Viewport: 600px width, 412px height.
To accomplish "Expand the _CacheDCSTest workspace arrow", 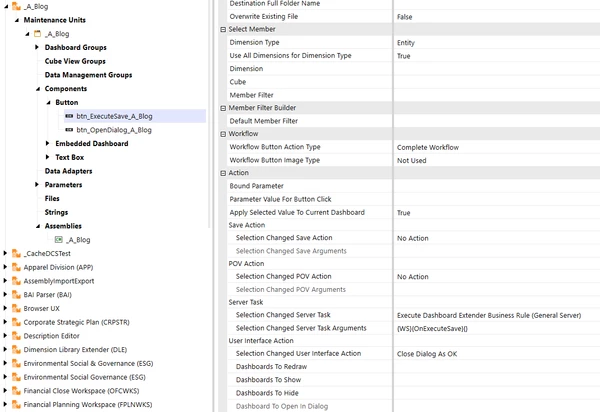I will (x=5, y=253).
